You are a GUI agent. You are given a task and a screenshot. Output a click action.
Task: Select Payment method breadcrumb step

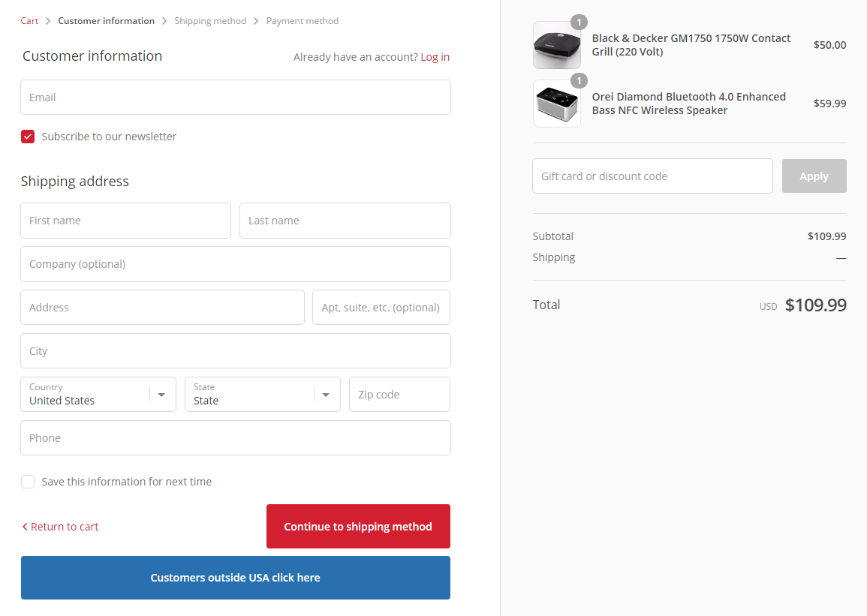[302, 21]
